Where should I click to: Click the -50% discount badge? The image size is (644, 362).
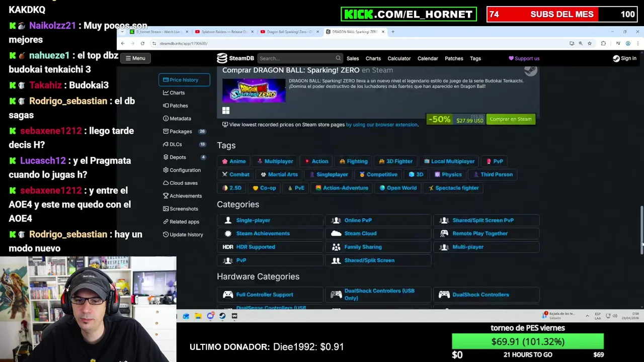[439, 120]
